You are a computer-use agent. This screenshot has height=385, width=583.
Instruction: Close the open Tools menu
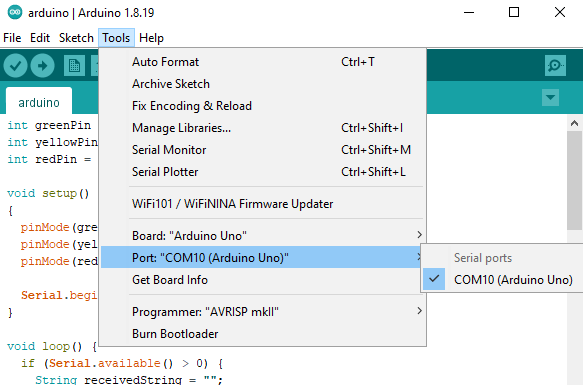coord(116,38)
